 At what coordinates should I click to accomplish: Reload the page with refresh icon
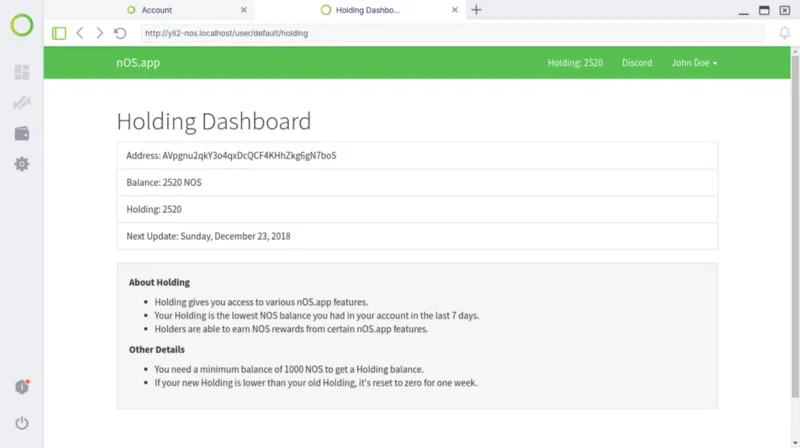click(120, 33)
